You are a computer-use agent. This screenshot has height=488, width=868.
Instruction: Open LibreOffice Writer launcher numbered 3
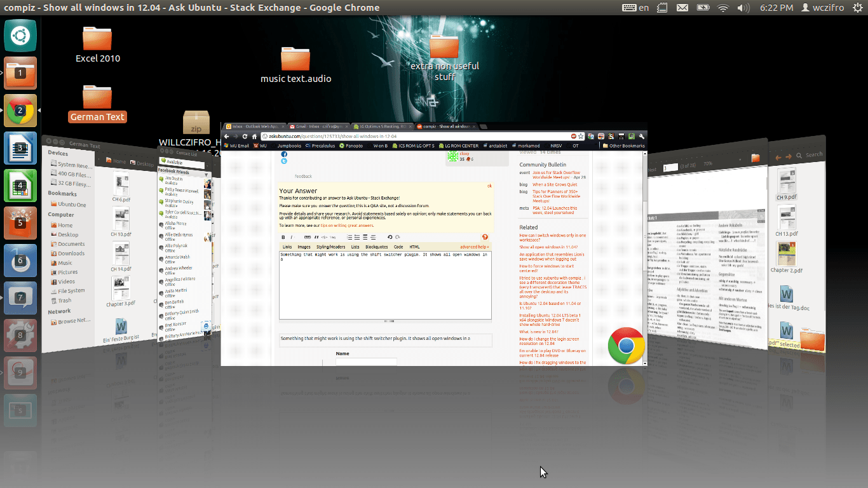20,148
